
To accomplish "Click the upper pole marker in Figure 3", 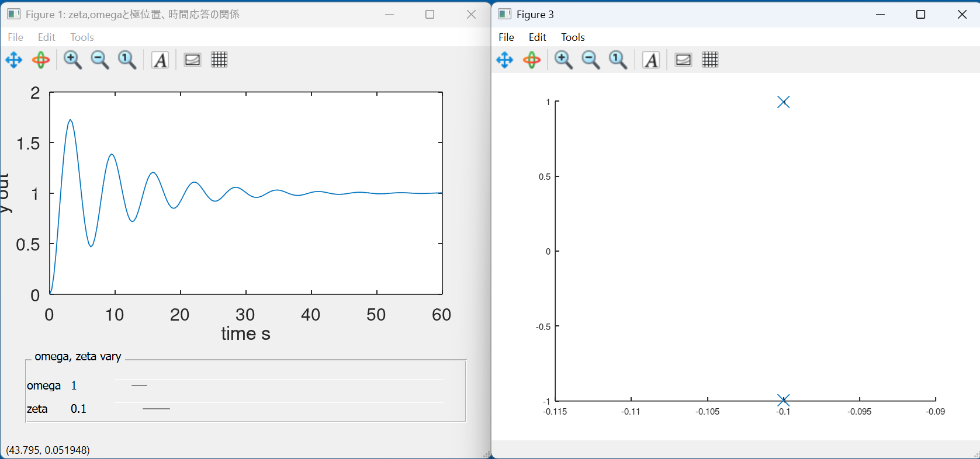I will (783, 102).
